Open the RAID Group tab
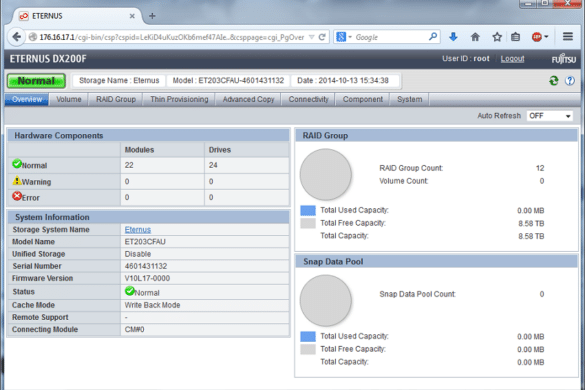Image resolution: width=585 pixels, height=390 pixels. coord(116,99)
